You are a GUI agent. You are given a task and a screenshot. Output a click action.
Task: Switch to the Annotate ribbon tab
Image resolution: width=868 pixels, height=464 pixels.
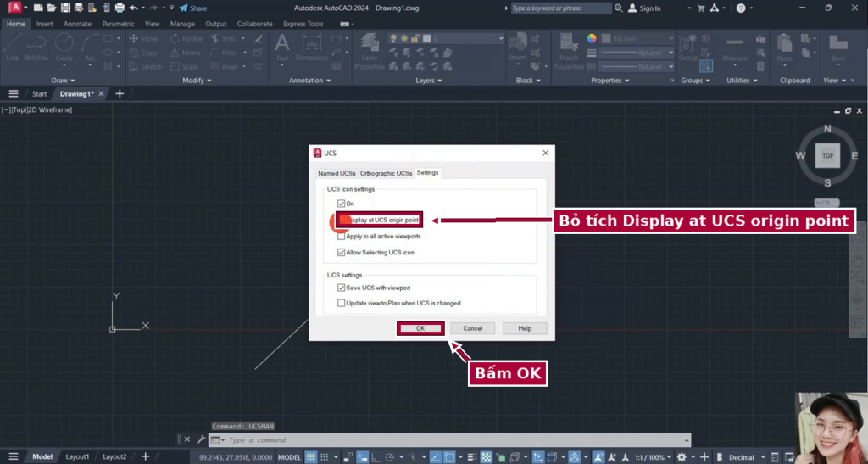77,24
